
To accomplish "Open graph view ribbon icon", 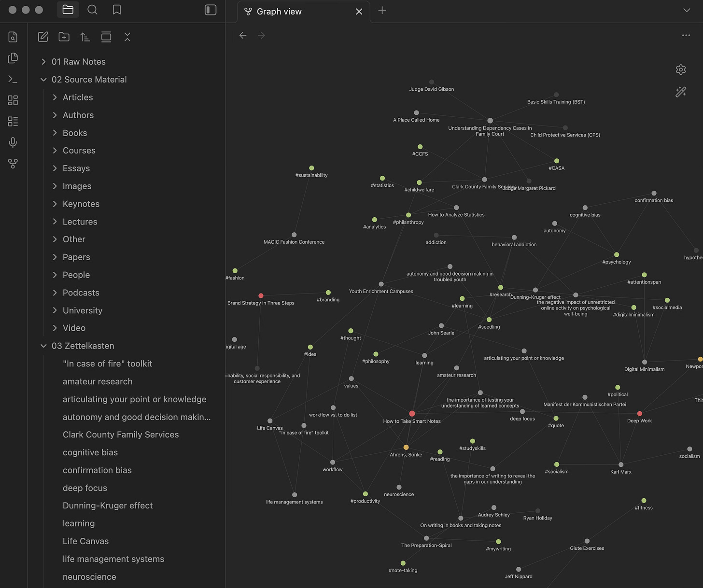I will [x=13, y=164].
